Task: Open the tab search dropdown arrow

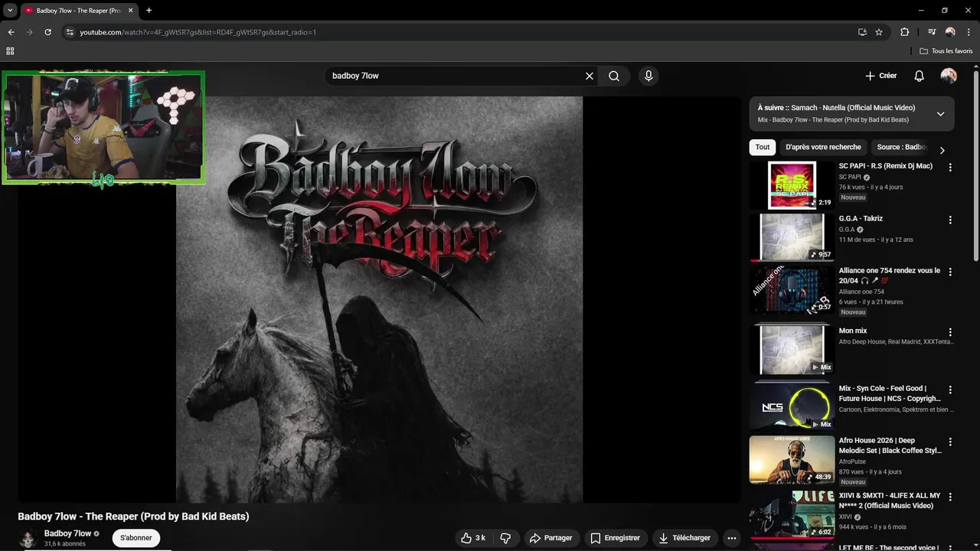Action: pos(10,11)
